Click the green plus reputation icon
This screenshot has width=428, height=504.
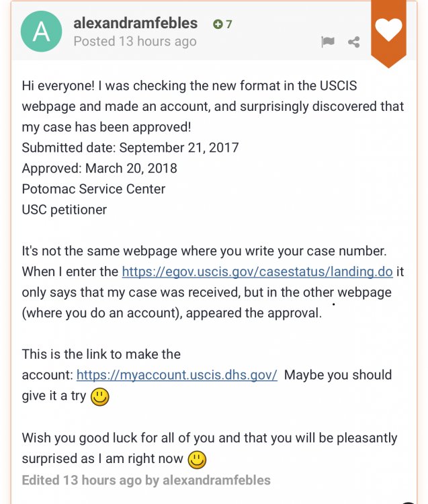click(x=218, y=24)
